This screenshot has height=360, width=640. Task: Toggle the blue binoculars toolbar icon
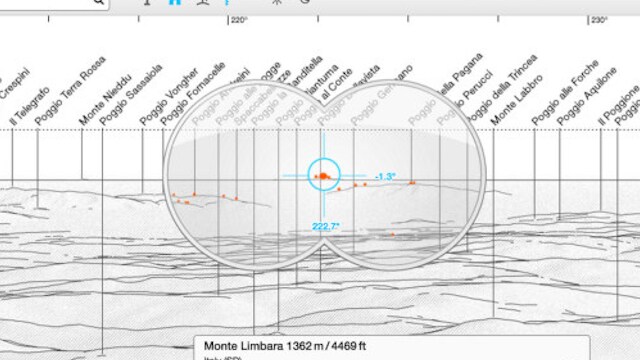175,2
